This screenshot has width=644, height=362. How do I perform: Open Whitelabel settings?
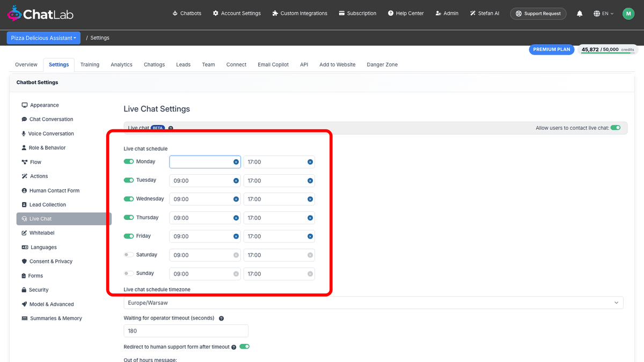tap(38, 233)
